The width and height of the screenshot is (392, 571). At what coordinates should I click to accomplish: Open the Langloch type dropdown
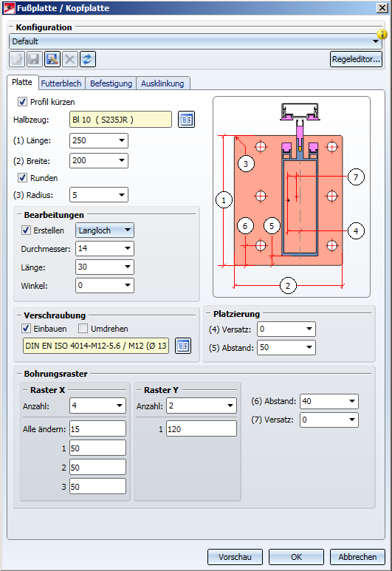click(105, 230)
